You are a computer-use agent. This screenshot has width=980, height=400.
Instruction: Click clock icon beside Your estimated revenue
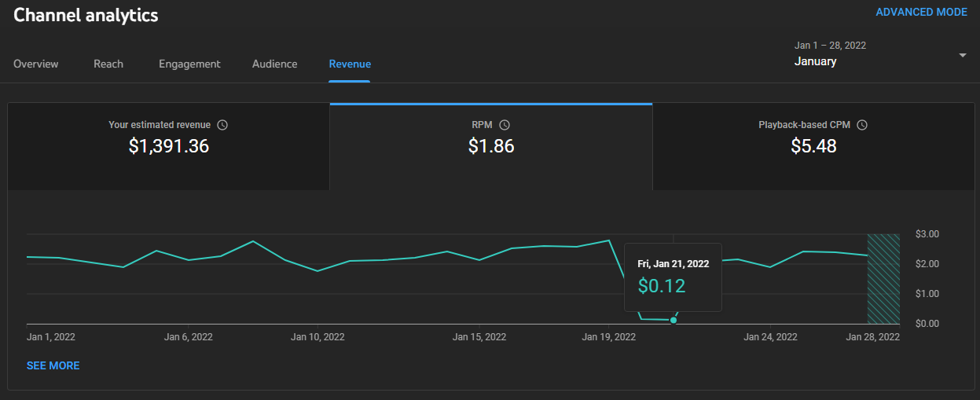coord(222,125)
